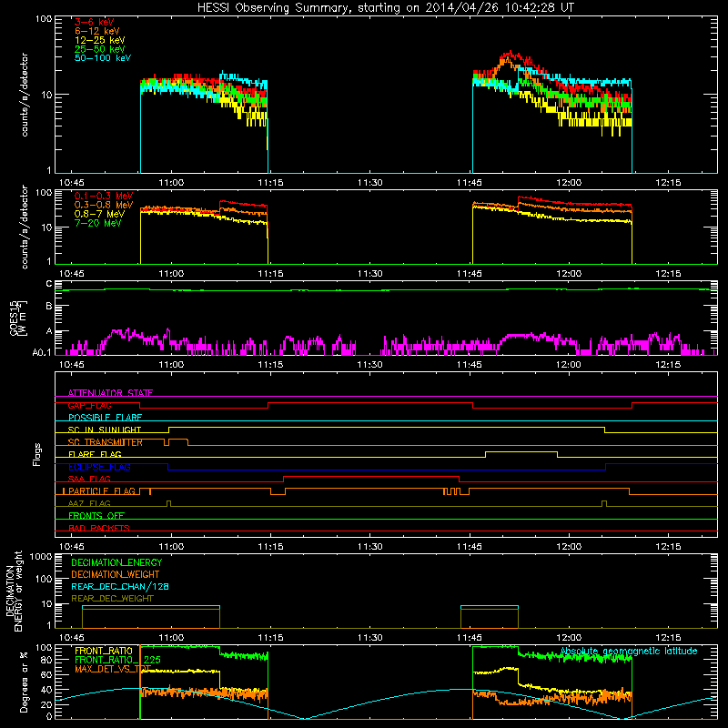Click the FRONT_RATIO legend label
The height and width of the screenshot is (728, 728).
coord(104,651)
